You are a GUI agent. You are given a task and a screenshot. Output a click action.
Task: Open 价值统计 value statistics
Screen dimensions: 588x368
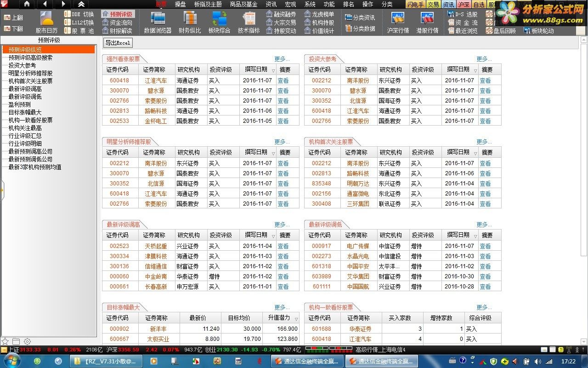point(319,31)
